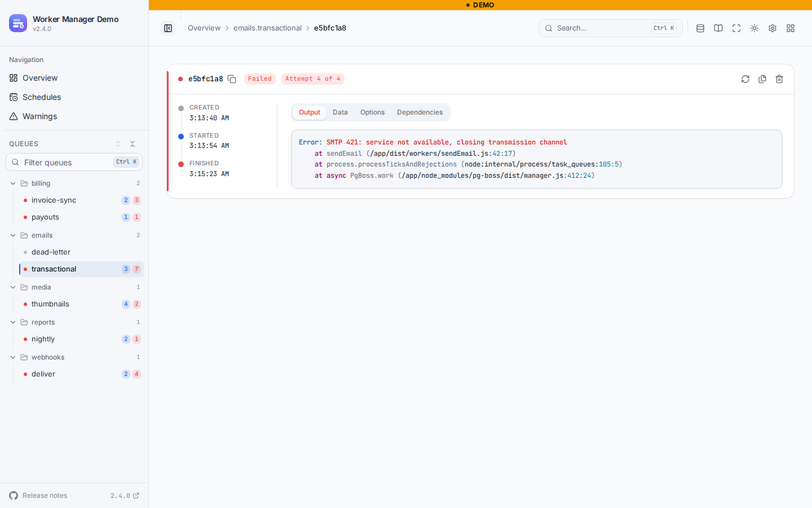
Task: Select the nightly queue
Action: (x=81, y=339)
